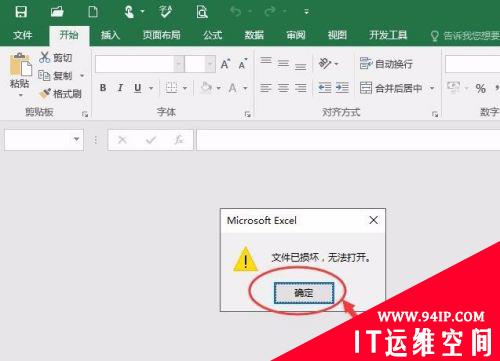Click the Font Color A icon
Image resolution: width=500 pixels, height=361 pixels.
point(233,88)
